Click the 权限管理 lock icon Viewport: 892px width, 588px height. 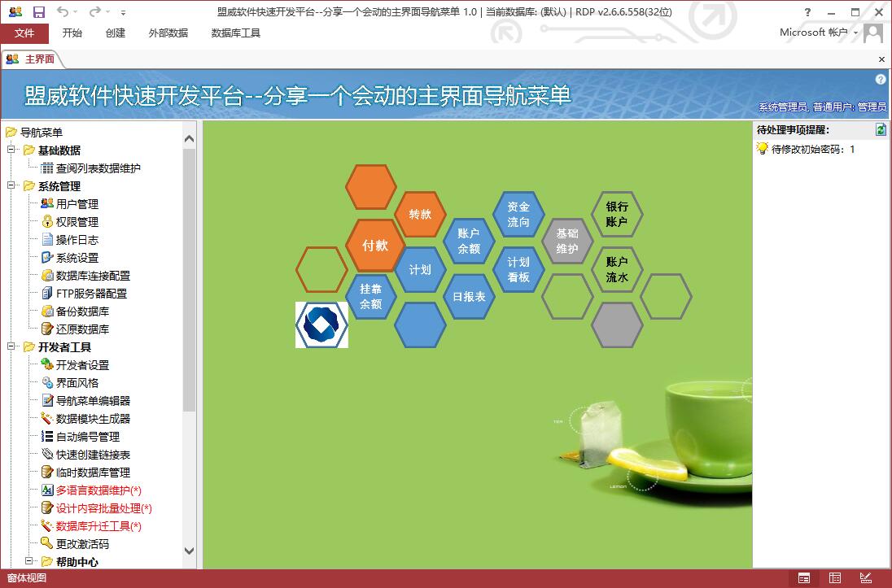(47, 222)
